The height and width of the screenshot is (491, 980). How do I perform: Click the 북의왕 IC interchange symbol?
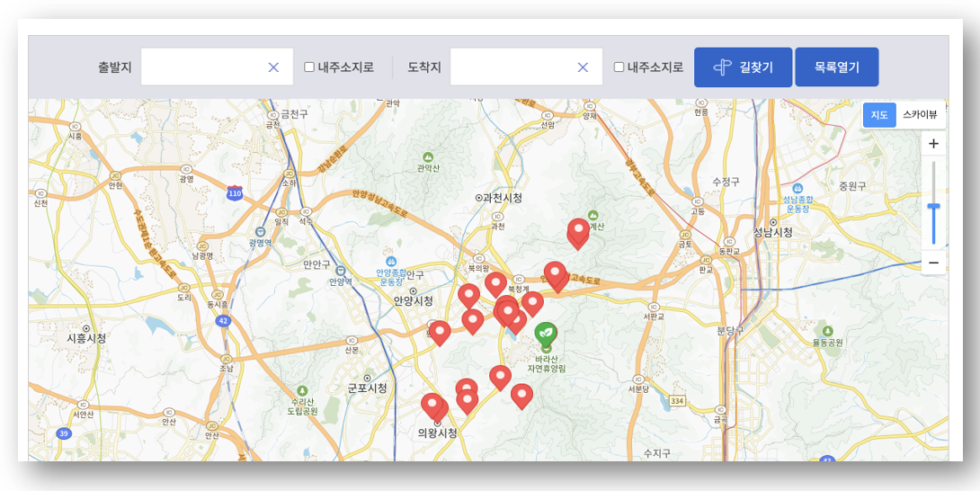click(478, 257)
